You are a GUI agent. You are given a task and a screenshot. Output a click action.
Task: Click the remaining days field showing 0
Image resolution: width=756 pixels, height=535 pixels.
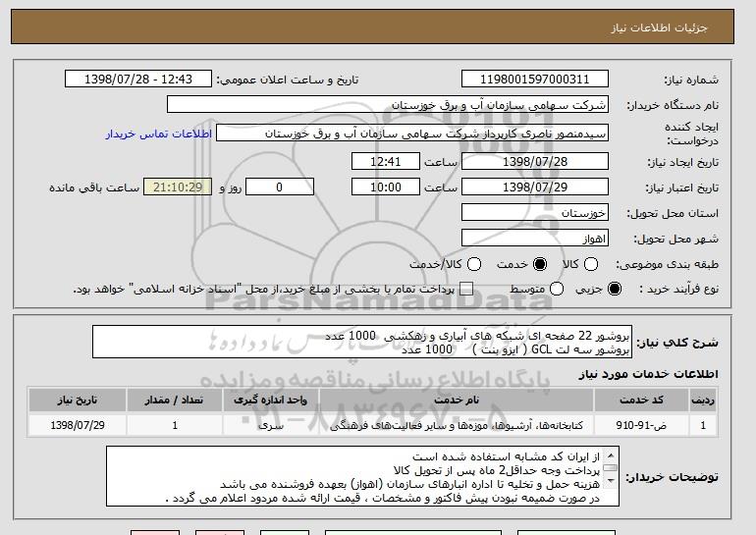click(280, 187)
